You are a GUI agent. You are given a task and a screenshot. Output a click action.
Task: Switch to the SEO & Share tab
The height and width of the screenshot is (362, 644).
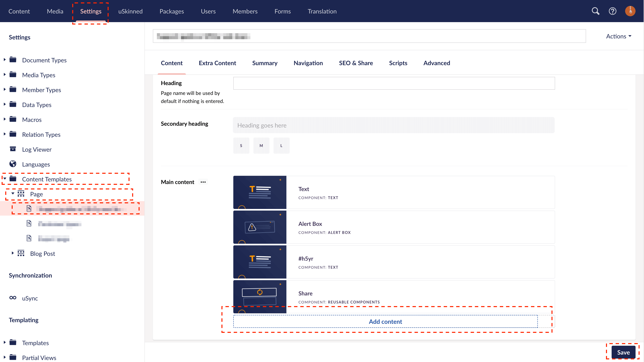point(356,63)
